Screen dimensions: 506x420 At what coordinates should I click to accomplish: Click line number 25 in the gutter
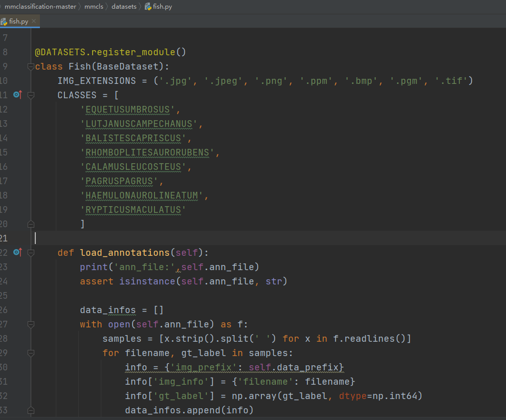click(x=4, y=296)
